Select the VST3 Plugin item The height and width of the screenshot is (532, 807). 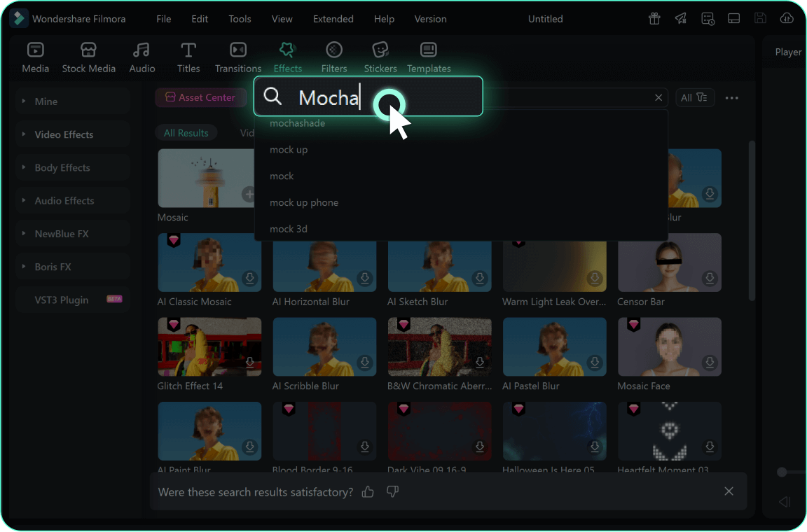click(x=73, y=300)
